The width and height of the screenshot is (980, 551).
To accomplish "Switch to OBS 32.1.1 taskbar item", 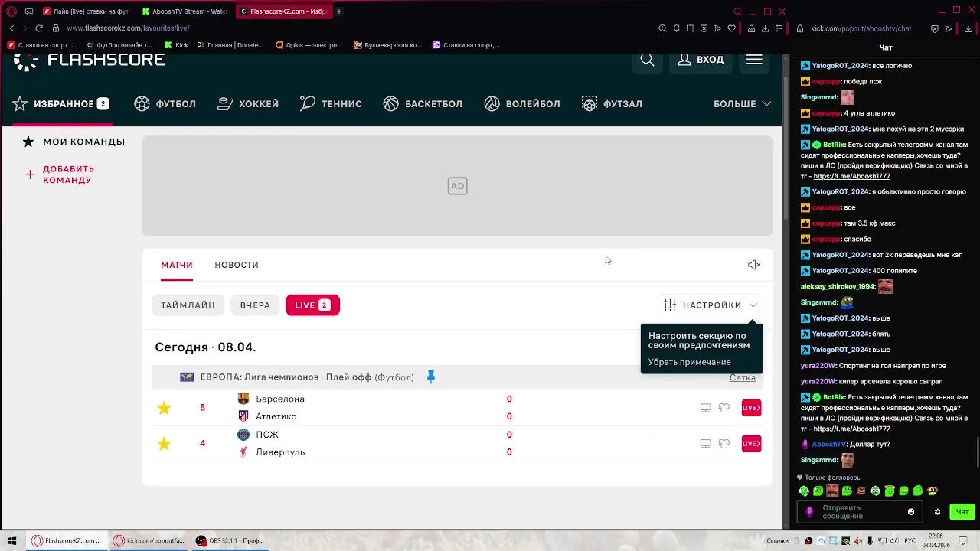I will (x=229, y=540).
